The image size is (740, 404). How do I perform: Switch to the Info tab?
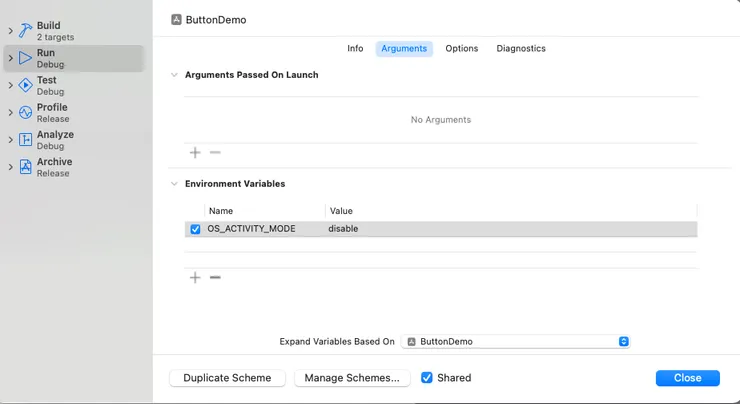coord(355,48)
